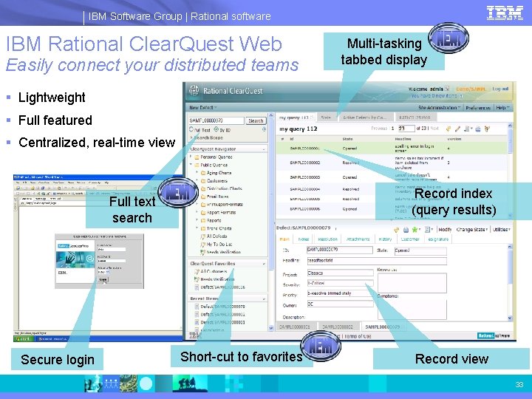
Task: Open recent item Defect SAMPL00000079
Action: (222, 307)
